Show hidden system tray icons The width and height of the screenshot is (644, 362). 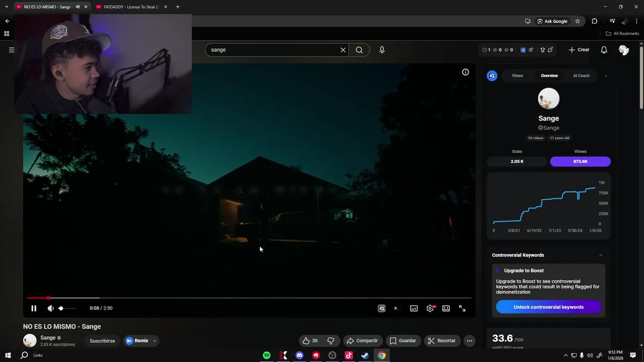(566, 355)
